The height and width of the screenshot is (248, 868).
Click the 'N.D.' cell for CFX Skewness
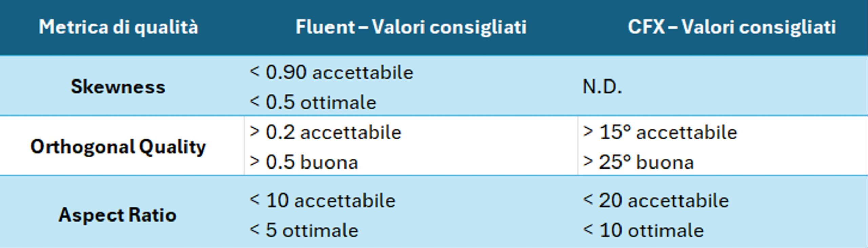click(602, 87)
